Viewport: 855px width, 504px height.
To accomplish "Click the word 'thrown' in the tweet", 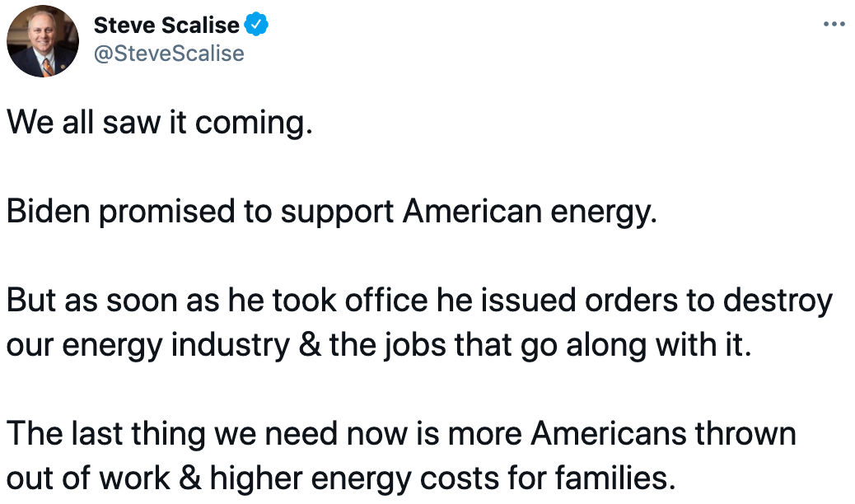I will pyautogui.click(x=745, y=434).
